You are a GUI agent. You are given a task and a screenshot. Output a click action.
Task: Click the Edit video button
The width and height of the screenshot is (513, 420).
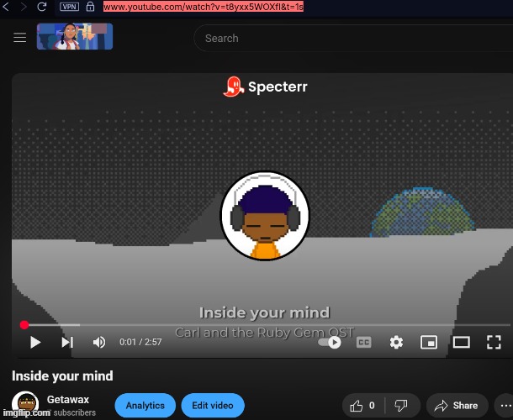(x=213, y=405)
